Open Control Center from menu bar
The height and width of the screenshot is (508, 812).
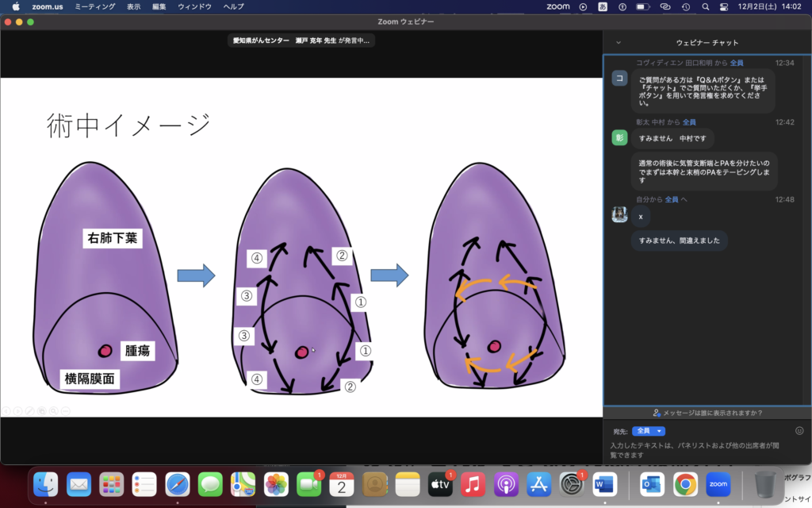click(x=724, y=6)
